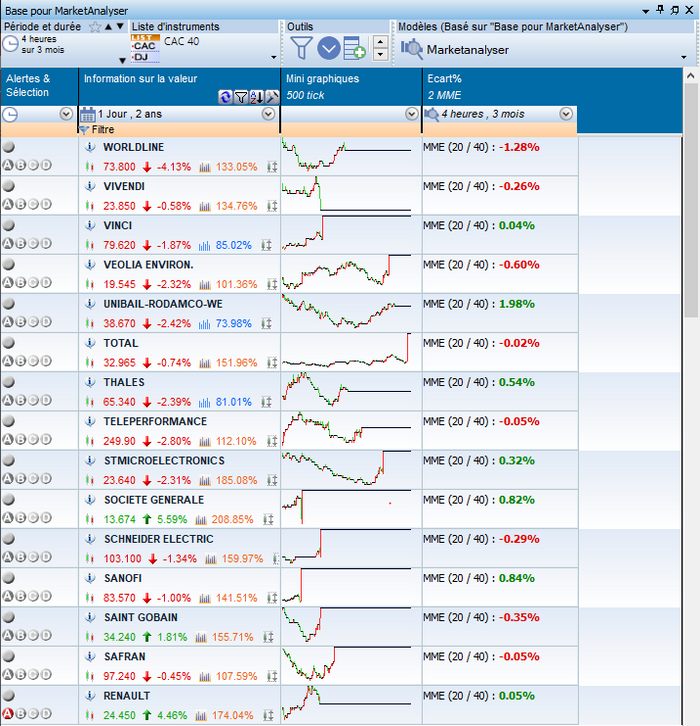
Task: Click the Outils stepper up arrow
Action: point(380,42)
